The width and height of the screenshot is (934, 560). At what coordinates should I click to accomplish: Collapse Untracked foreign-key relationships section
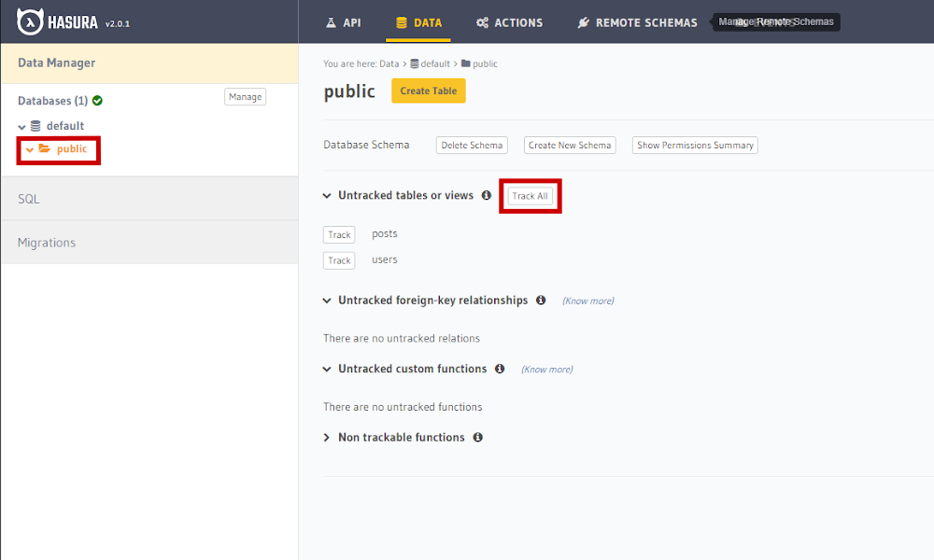coord(327,301)
